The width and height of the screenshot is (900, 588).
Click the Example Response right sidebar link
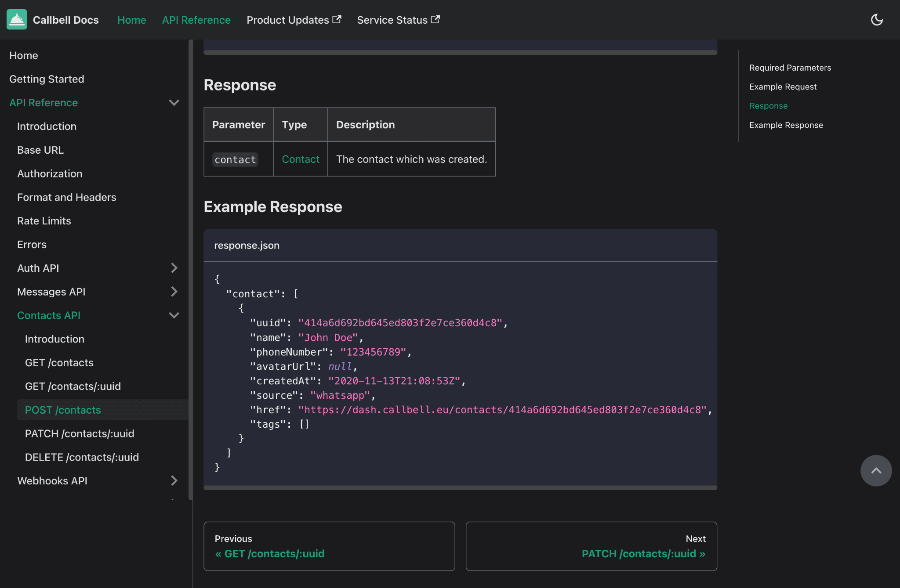tap(786, 124)
